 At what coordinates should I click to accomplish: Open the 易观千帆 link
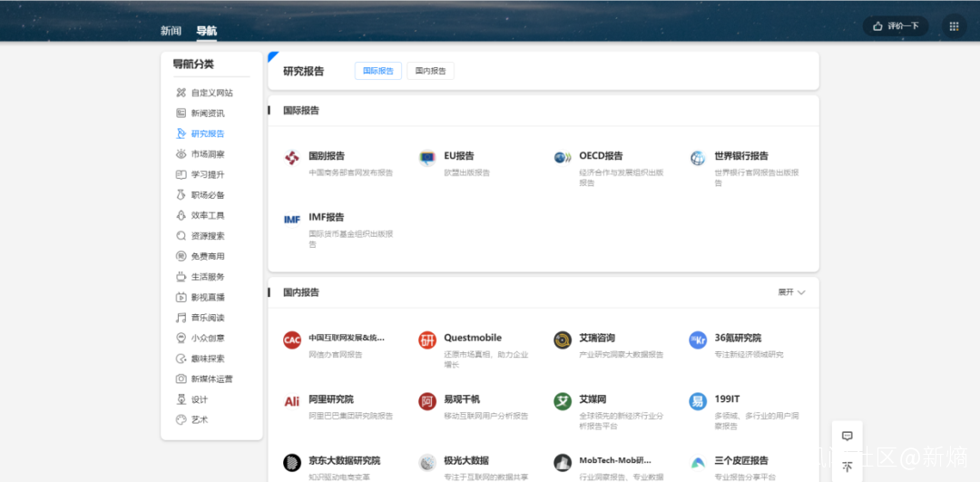tap(462, 398)
